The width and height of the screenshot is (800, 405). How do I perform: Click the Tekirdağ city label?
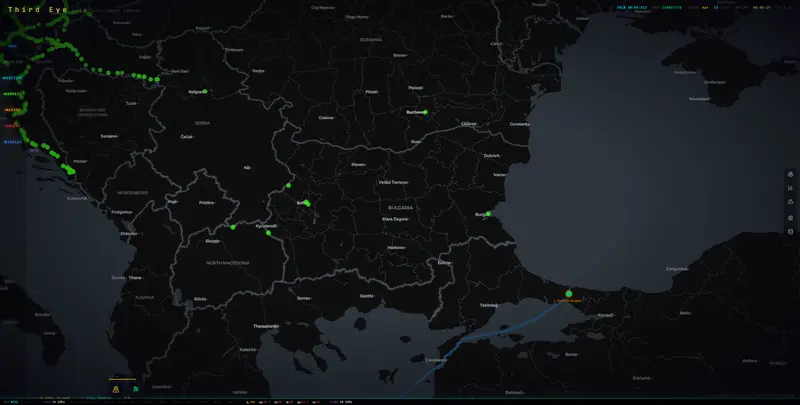coord(488,305)
